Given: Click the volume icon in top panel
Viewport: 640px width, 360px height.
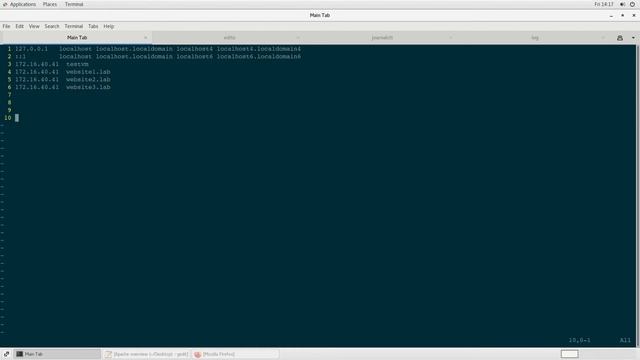Looking at the screenshot, I should (622, 4).
